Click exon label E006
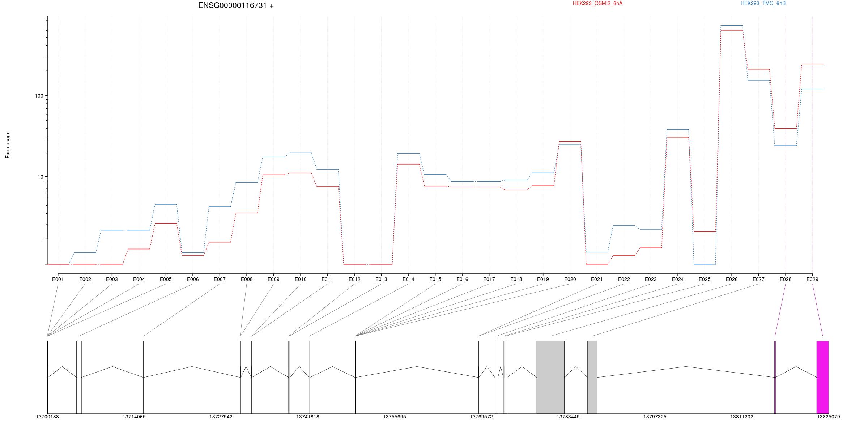Image resolution: width=868 pixels, height=434 pixels. tap(193, 279)
